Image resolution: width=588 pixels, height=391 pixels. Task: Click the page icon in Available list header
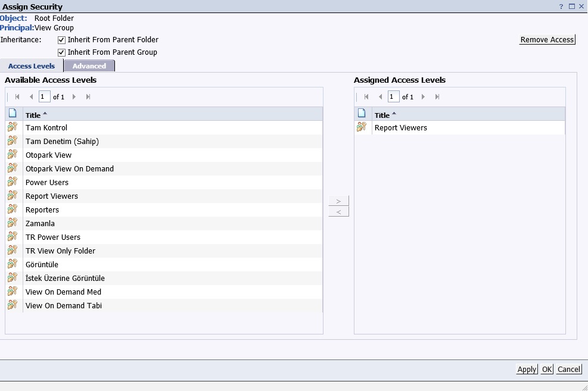point(13,113)
